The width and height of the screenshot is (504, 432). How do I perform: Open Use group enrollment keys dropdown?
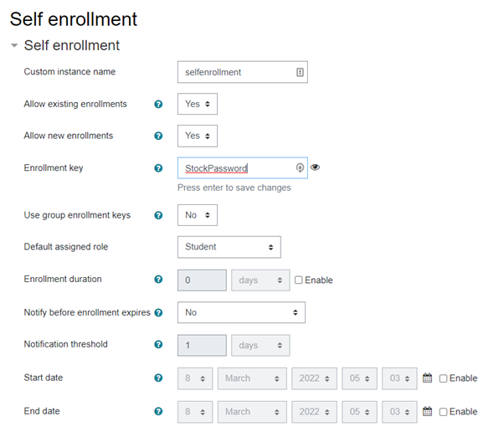198,215
